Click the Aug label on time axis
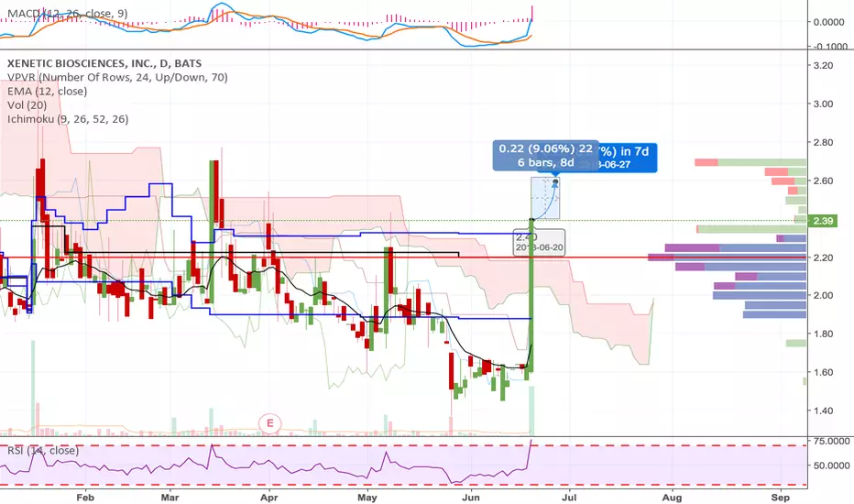The image size is (854, 504). pos(672,498)
